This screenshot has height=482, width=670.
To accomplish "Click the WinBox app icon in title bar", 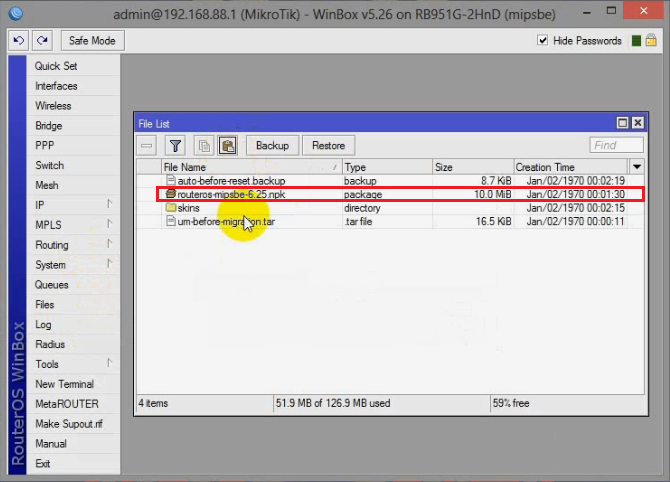I will [16, 14].
